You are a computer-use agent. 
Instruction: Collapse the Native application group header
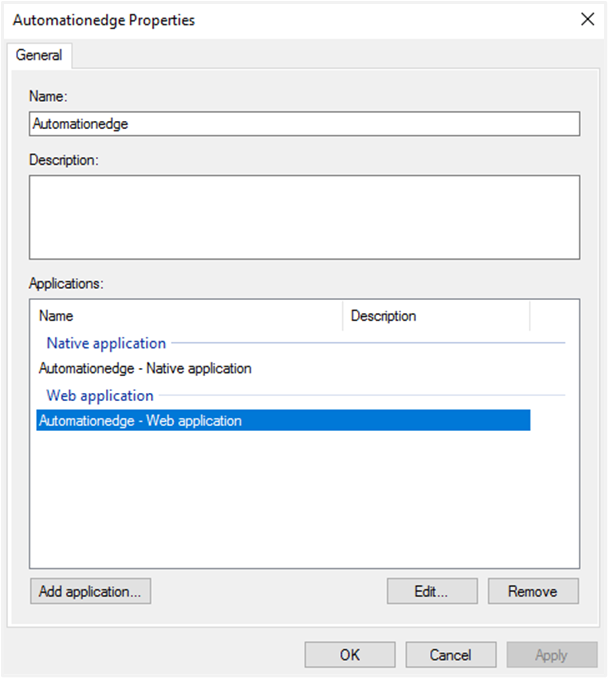point(106,343)
